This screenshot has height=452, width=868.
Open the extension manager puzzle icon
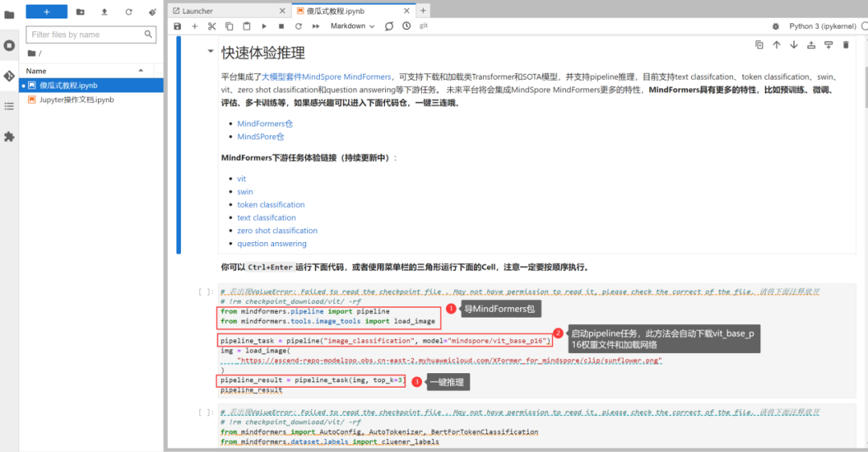pos(9,137)
